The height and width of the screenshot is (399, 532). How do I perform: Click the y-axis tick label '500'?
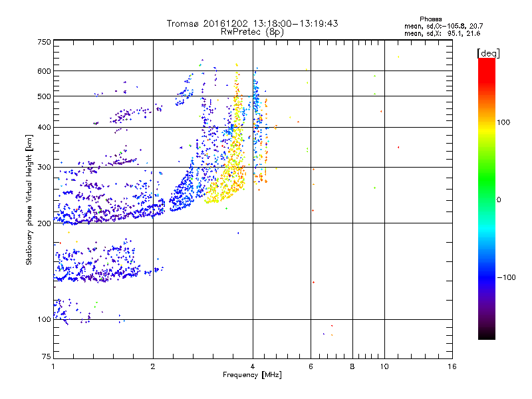(x=44, y=96)
